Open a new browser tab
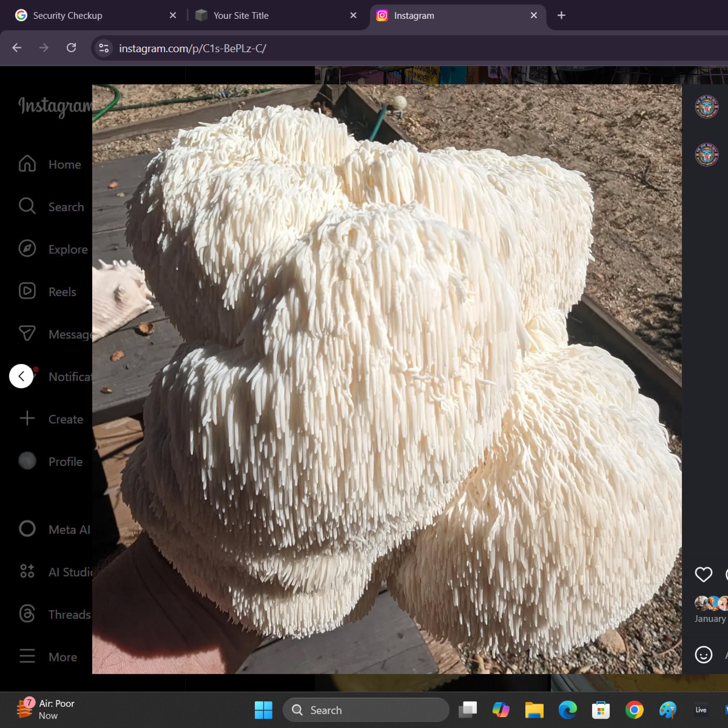The width and height of the screenshot is (728, 728). [561, 16]
